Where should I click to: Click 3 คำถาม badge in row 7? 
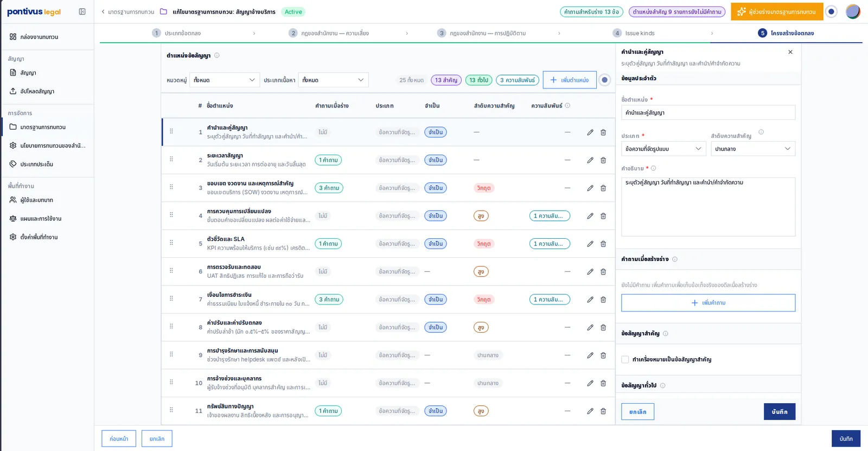(329, 300)
